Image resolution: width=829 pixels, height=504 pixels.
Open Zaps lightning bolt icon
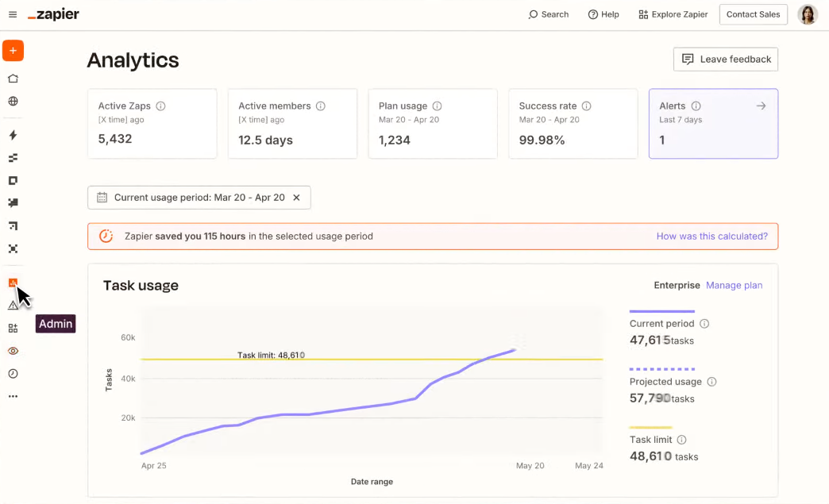click(x=13, y=135)
